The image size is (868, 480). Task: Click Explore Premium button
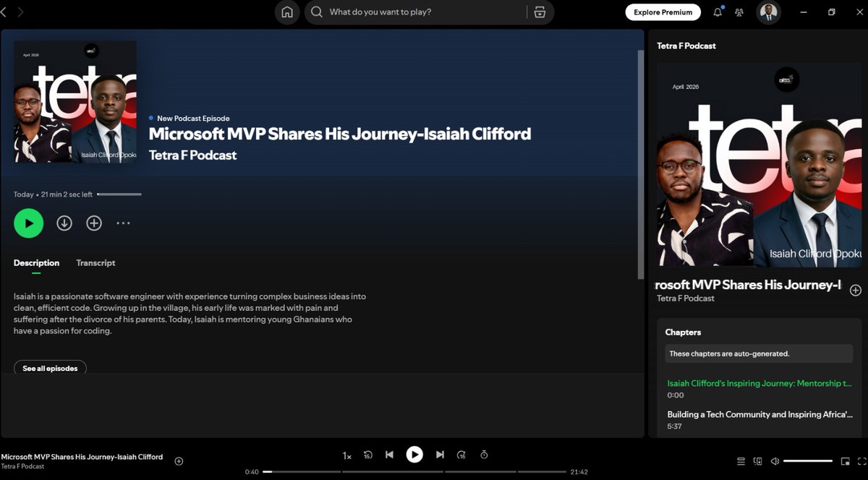(x=663, y=12)
